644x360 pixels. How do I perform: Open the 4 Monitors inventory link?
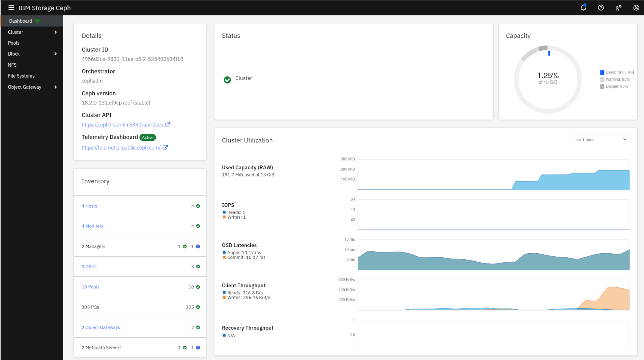(92, 226)
